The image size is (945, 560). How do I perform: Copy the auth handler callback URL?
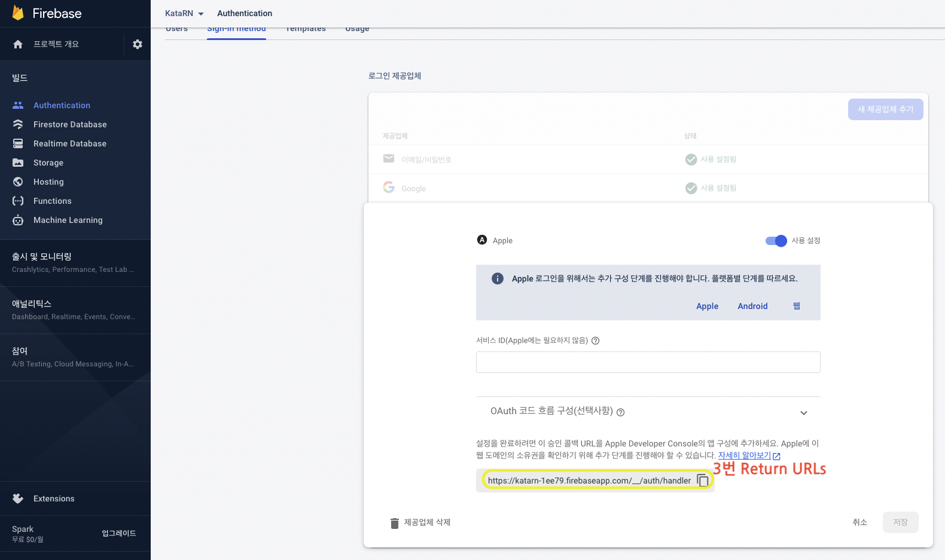pos(703,481)
